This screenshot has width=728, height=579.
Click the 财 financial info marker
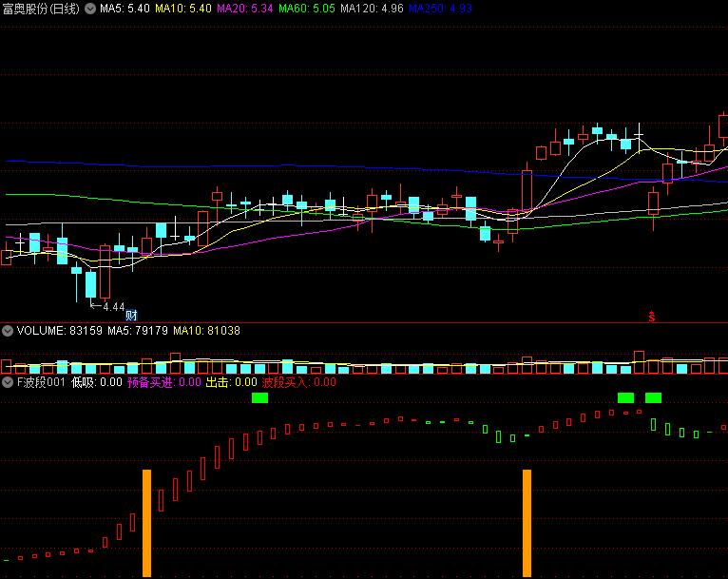(x=131, y=316)
